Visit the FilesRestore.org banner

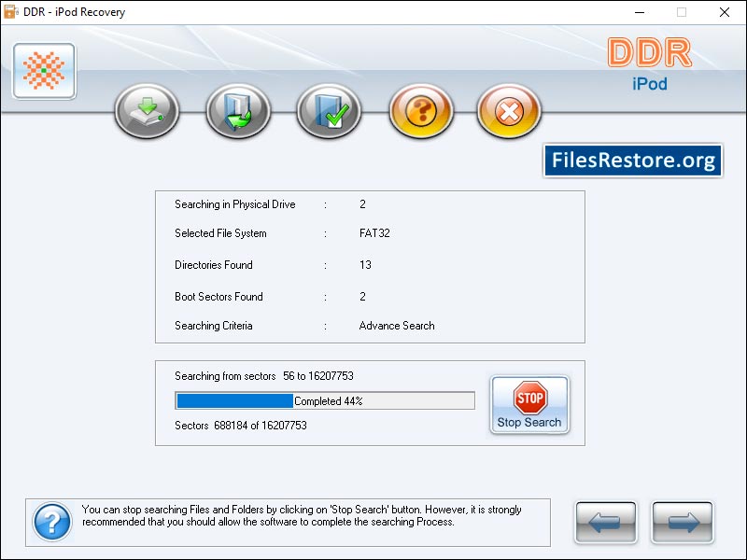(634, 160)
